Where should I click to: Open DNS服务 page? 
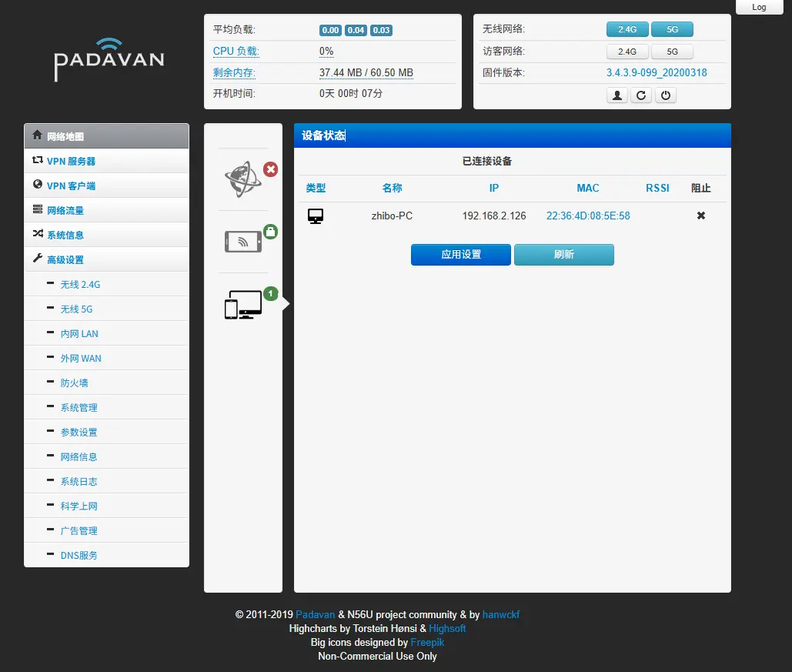pyautogui.click(x=106, y=555)
